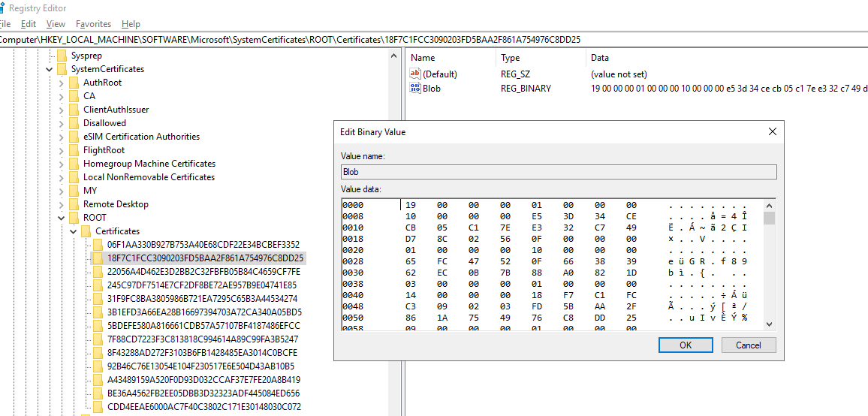Collapse the SystemCertificates tree node
Viewport: 868px width, 416px height.
click(x=50, y=69)
